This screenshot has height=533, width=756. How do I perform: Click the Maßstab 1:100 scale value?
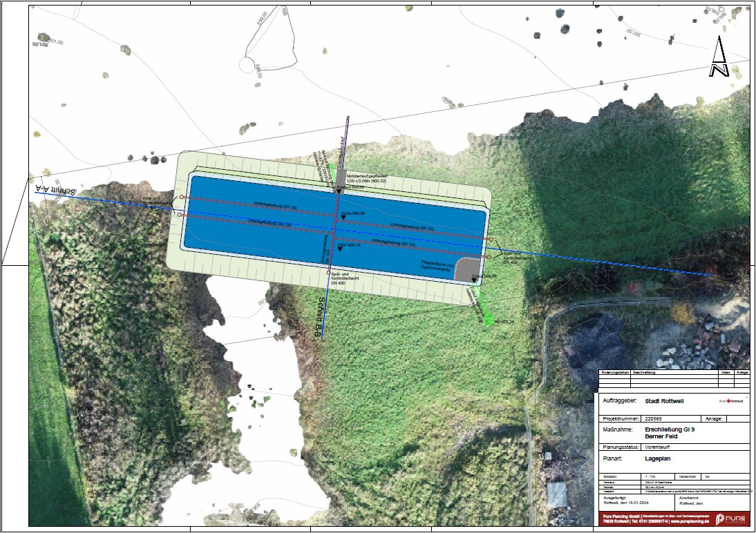tap(650, 477)
